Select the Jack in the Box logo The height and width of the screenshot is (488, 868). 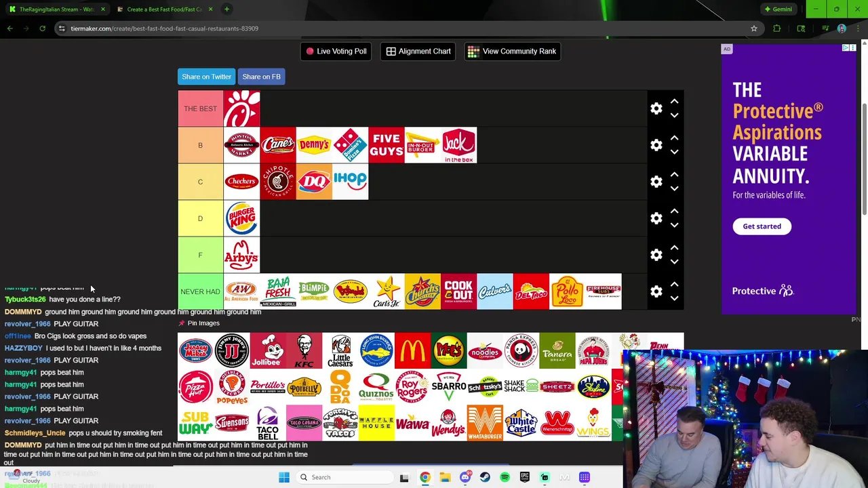[x=459, y=145]
